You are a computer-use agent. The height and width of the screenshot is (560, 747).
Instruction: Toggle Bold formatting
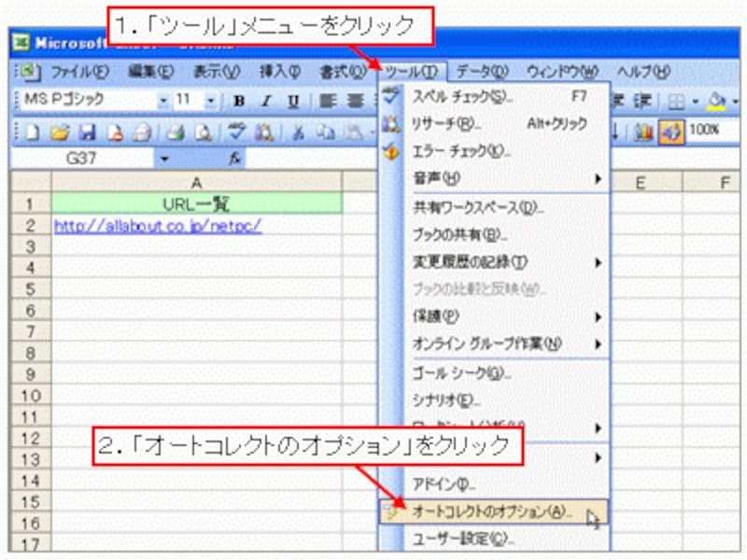pyautogui.click(x=239, y=101)
